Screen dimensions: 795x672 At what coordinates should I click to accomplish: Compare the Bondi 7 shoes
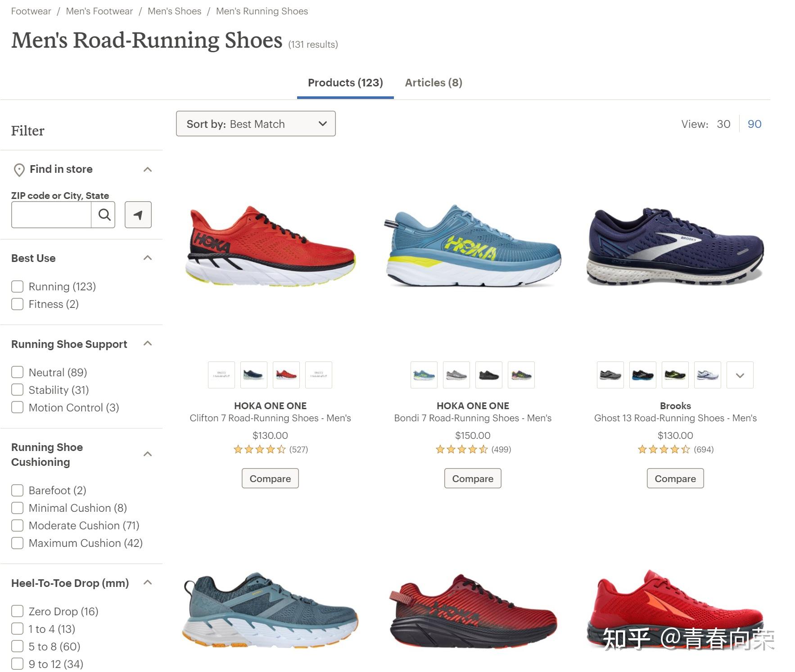coord(473,478)
